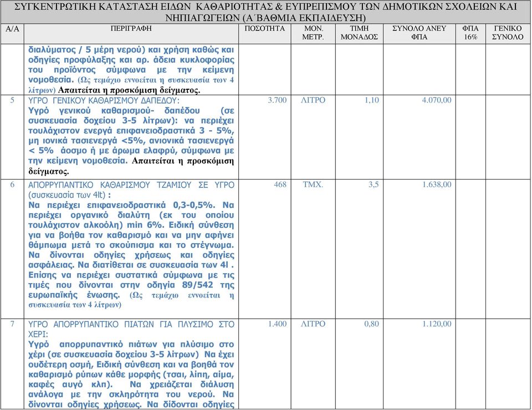Click the word 'δείγματος.' ending row 5
The width and height of the screenshot is (532, 410).
pyautogui.click(x=49, y=171)
